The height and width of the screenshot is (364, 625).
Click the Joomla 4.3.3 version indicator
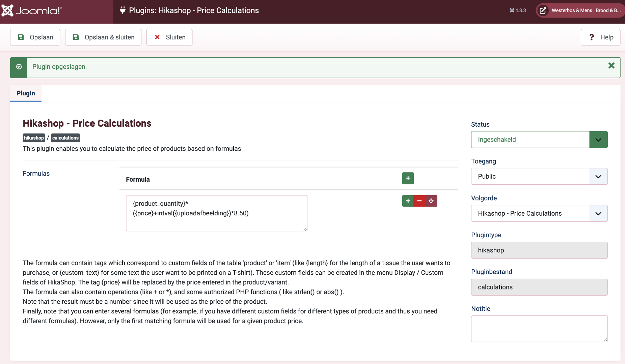(518, 10)
